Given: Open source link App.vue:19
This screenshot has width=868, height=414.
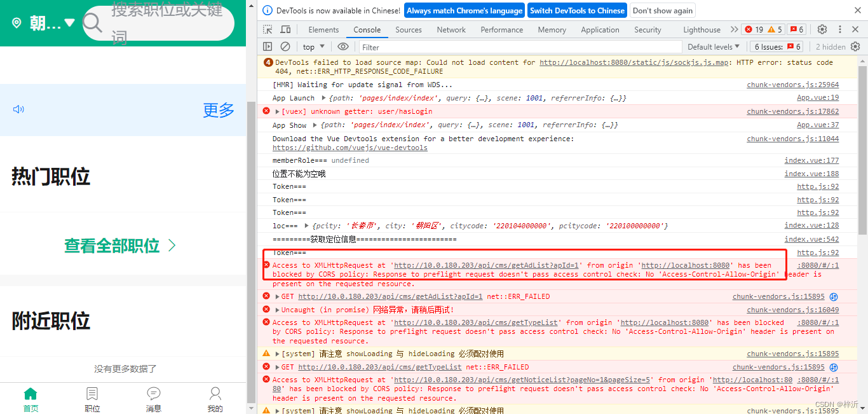Looking at the screenshot, I should point(818,98).
